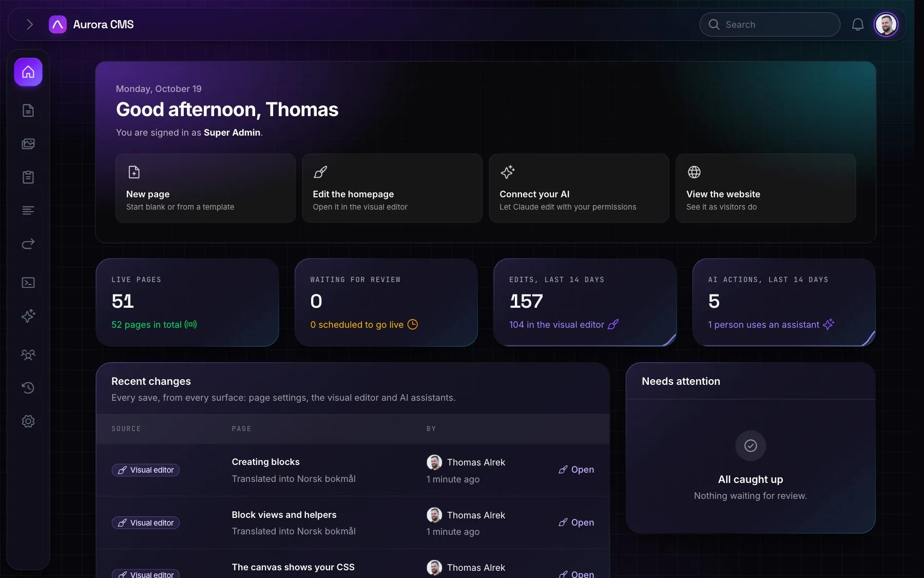Click '104 in the visual editor' link
The width and height of the screenshot is (924, 578).
(x=556, y=325)
